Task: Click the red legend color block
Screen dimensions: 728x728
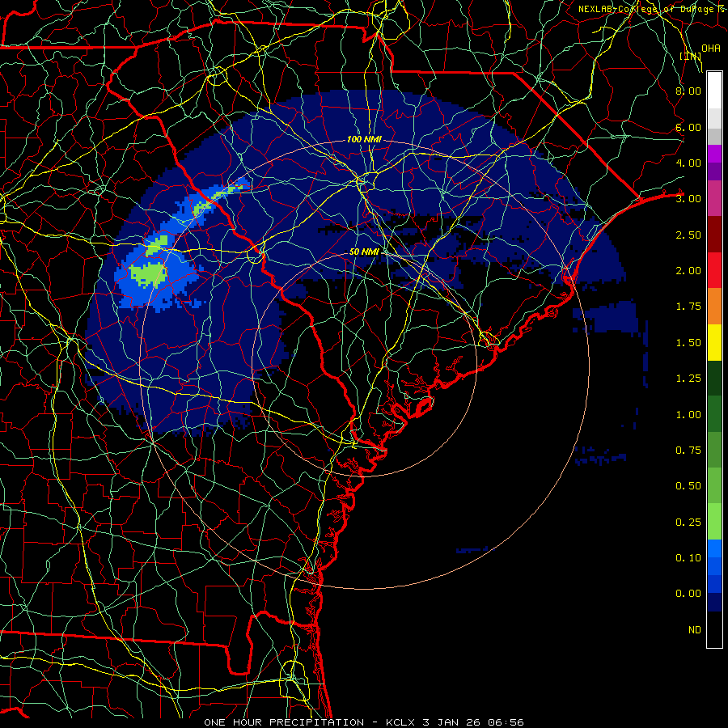Action: coord(714,270)
